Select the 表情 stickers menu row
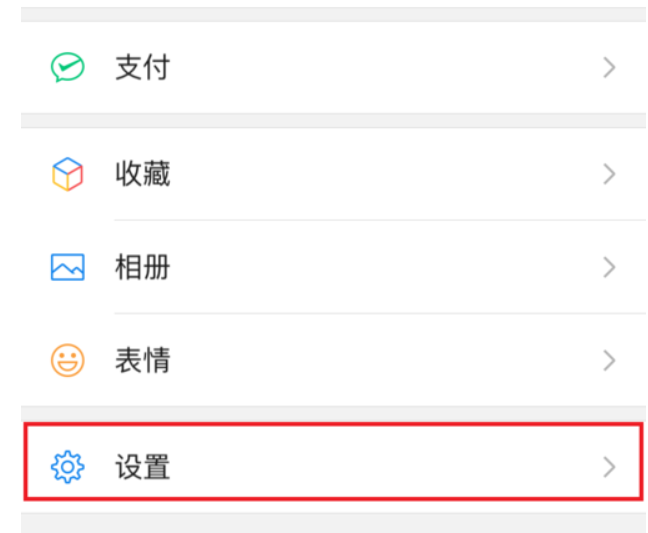 (334, 360)
